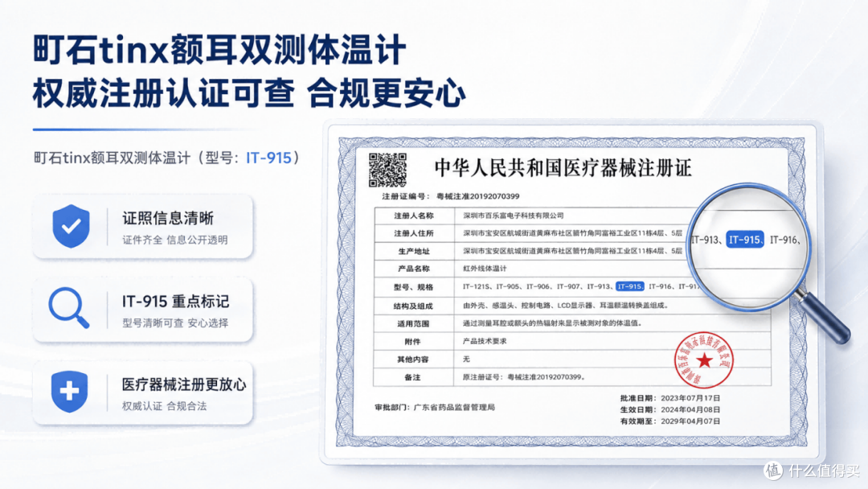The image size is (868, 489).
Task: Click the subtext 权威认证 合规合法
Action: tap(165, 406)
